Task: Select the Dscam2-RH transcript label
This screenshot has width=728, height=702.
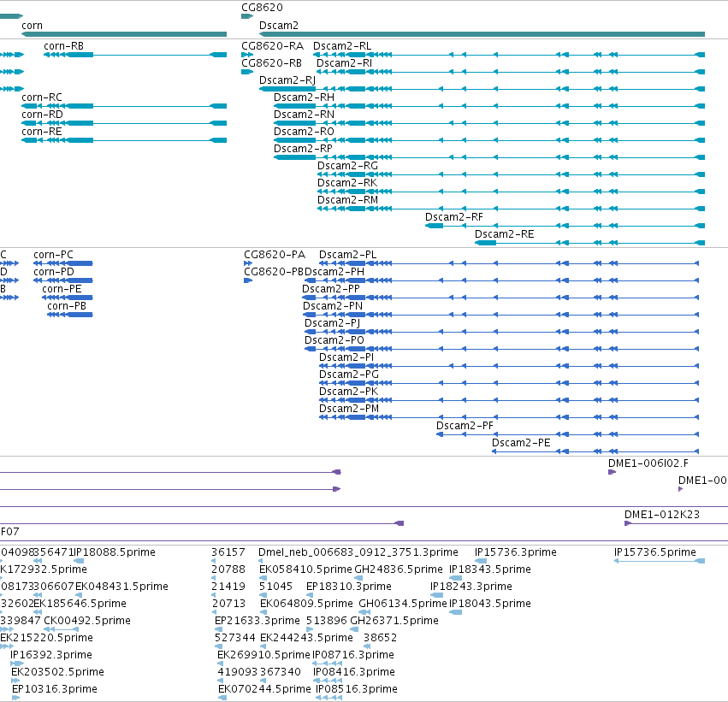Action: point(304,97)
